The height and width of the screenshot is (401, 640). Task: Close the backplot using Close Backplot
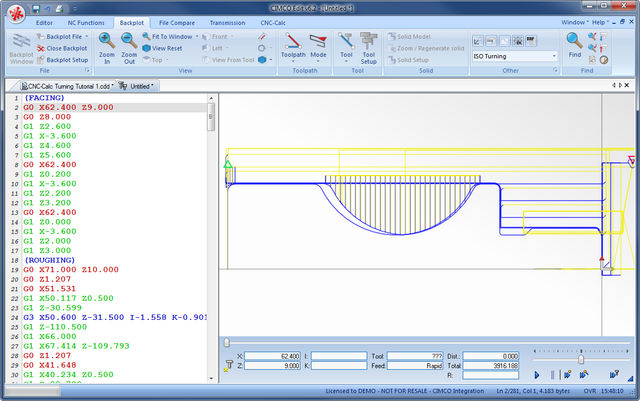point(62,48)
